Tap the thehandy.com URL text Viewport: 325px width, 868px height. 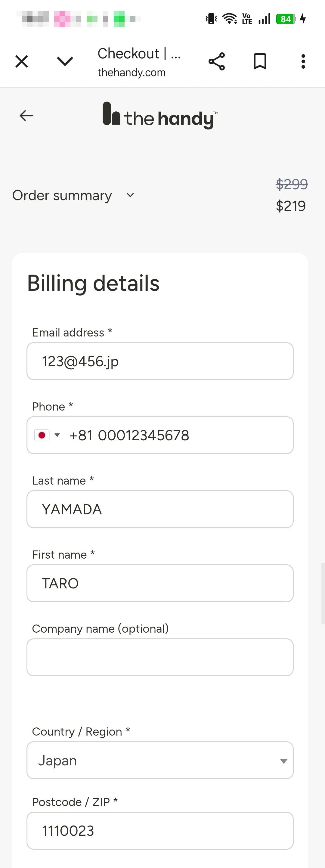[x=131, y=73]
